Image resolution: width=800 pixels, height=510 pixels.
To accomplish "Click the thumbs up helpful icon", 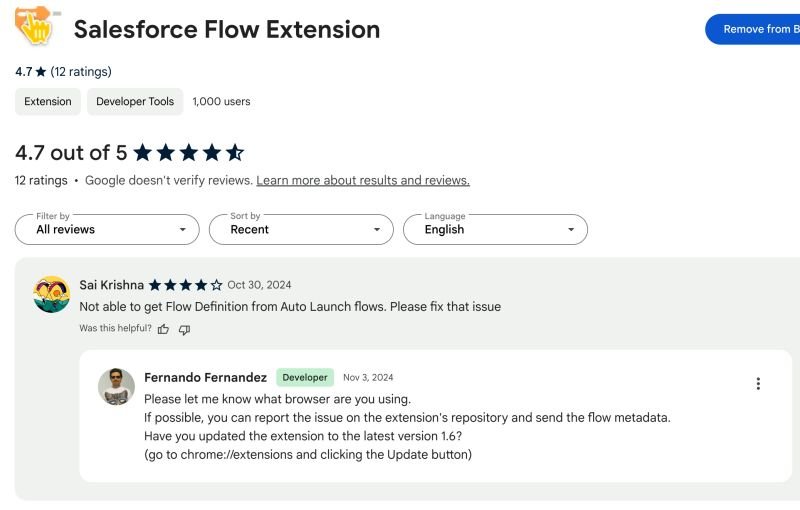I will [163, 329].
